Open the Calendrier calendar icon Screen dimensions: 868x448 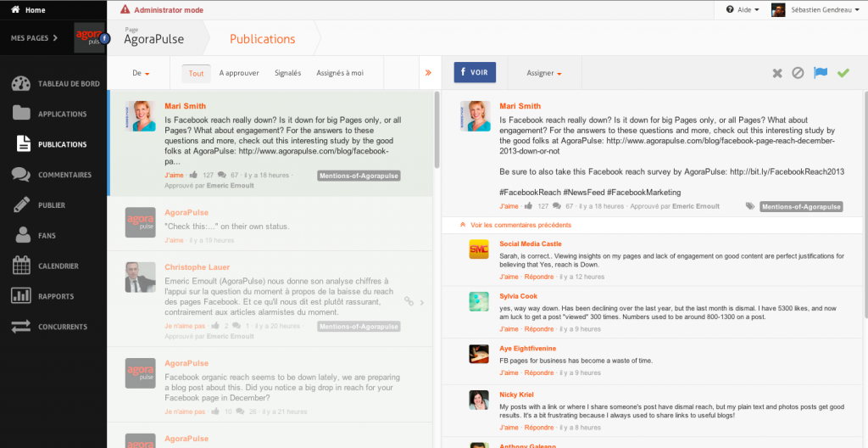click(x=21, y=266)
